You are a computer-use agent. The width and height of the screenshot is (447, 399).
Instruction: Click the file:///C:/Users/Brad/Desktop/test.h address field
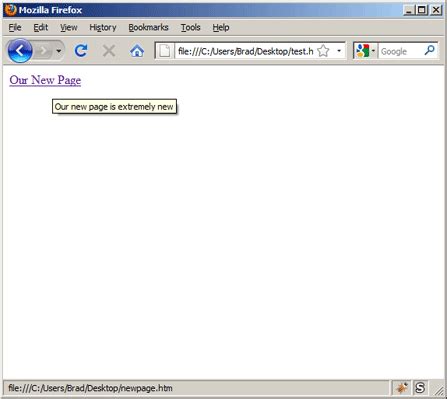(246, 51)
